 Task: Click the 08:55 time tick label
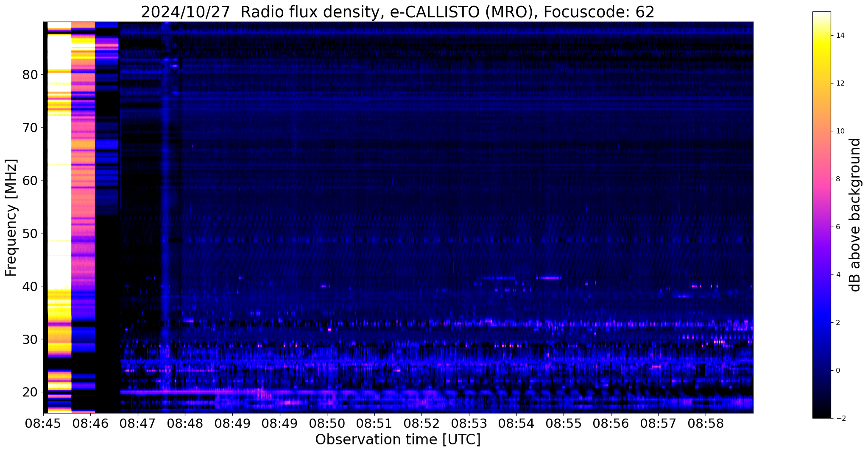point(564,424)
